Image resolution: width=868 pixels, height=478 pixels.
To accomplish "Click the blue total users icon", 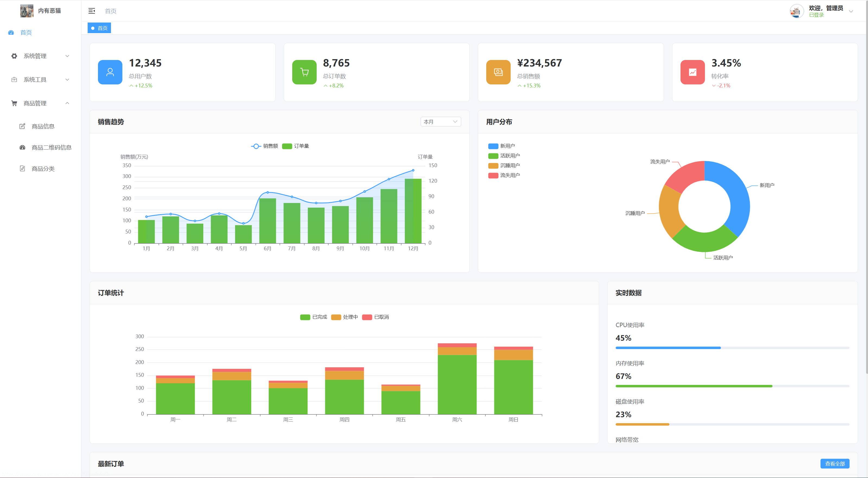I will [x=110, y=72].
